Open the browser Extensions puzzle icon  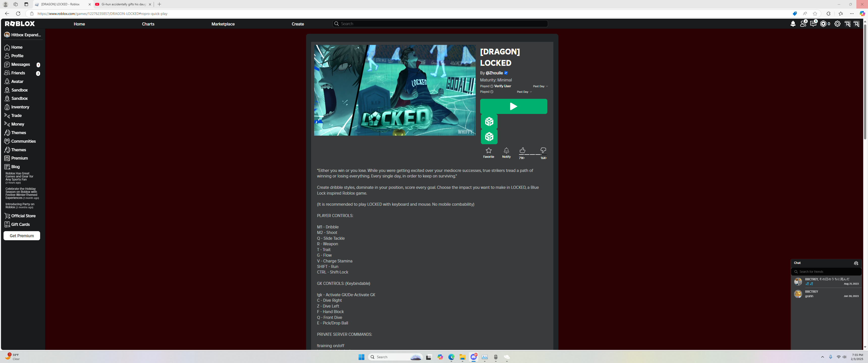tap(828, 13)
